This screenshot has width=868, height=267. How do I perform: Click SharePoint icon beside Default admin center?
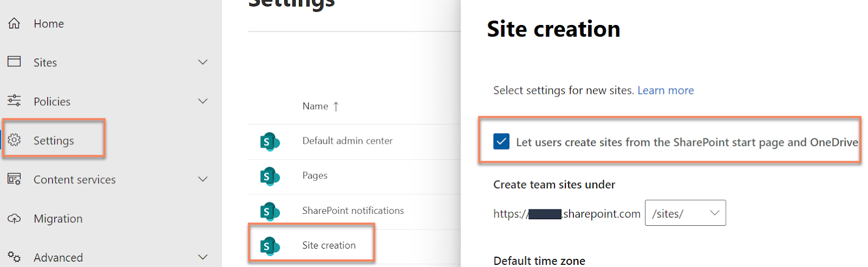(x=270, y=142)
